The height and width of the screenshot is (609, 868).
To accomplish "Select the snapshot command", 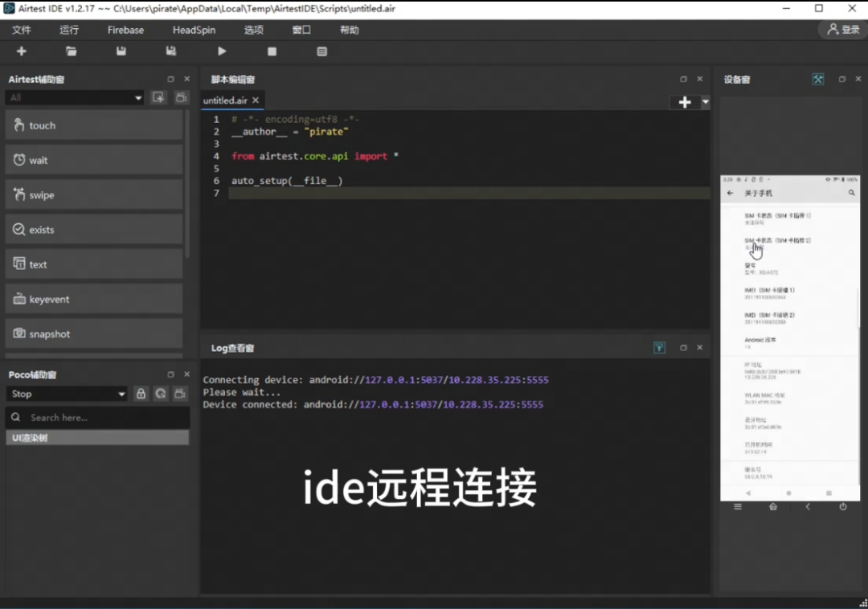I will [94, 333].
